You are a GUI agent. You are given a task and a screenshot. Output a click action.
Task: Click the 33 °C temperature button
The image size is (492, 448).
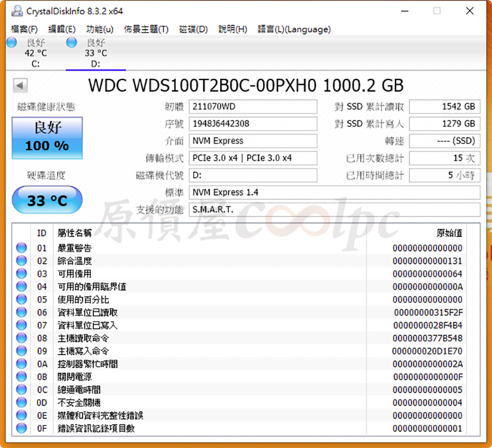[x=47, y=200]
